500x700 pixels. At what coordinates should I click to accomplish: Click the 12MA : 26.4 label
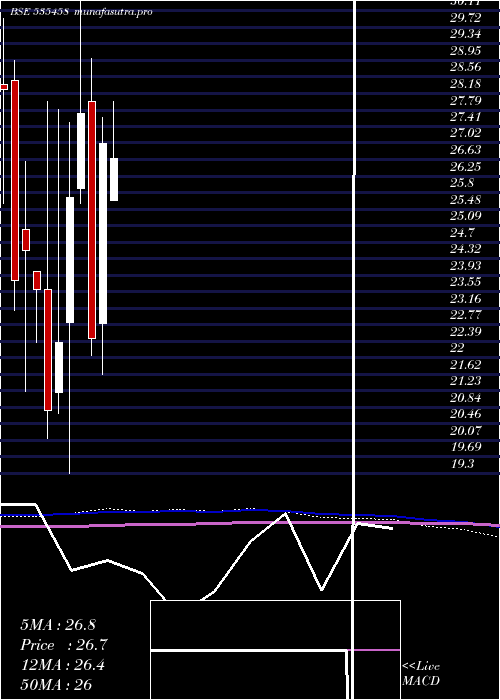[62, 665]
